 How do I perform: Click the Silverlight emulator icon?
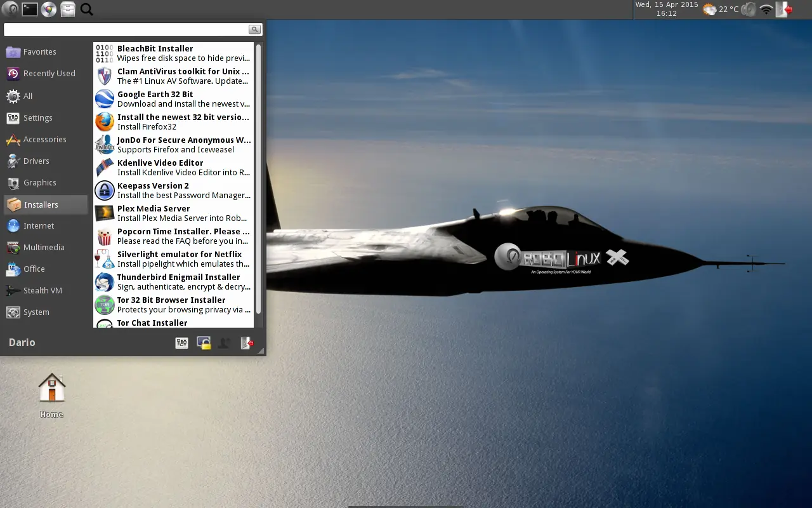pos(105,259)
